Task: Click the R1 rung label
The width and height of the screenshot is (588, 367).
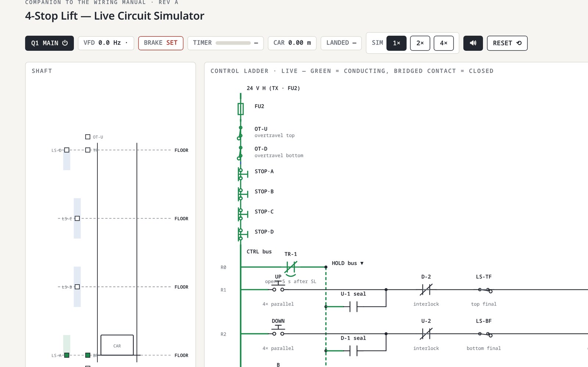Action: coord(223,290)
